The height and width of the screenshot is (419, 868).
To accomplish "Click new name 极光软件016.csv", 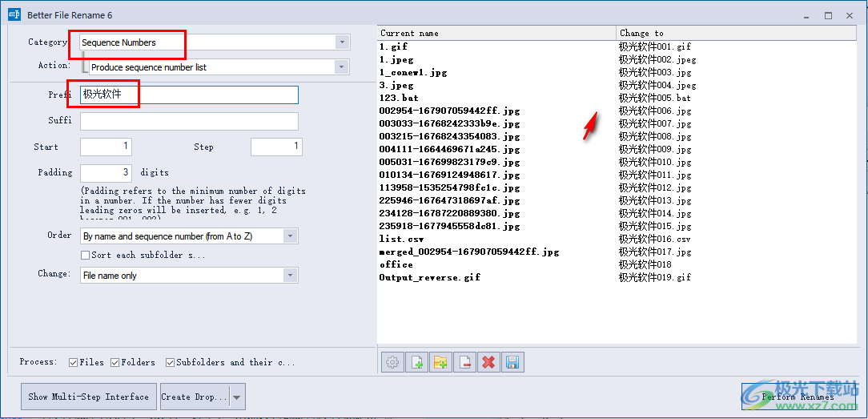I will point(655,239).
